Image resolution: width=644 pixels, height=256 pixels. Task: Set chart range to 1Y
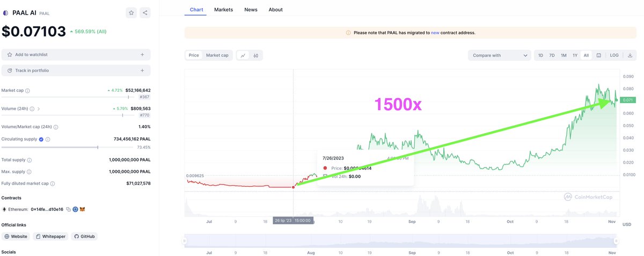point(575,55)
